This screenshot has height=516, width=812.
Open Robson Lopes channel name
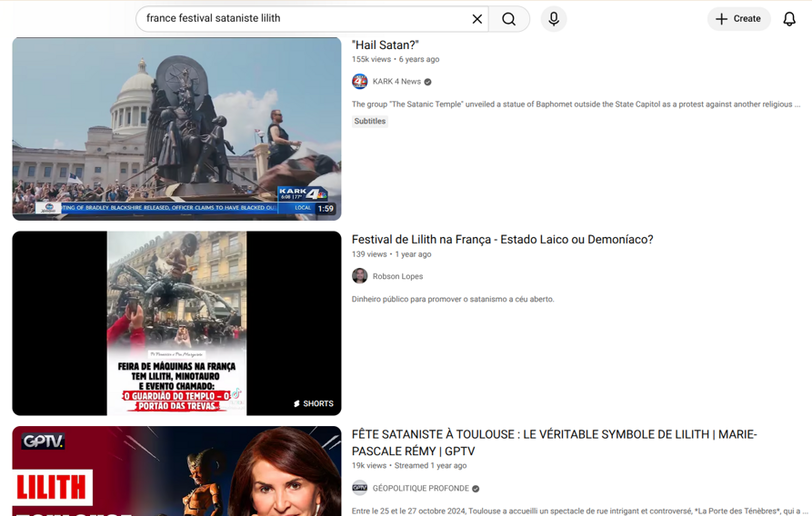[x=397, y=276]
